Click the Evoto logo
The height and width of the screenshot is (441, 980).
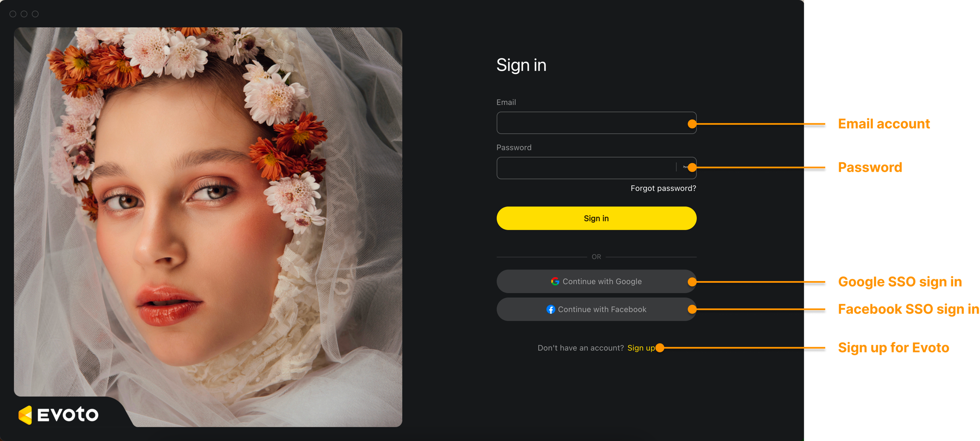pos(59,415)
